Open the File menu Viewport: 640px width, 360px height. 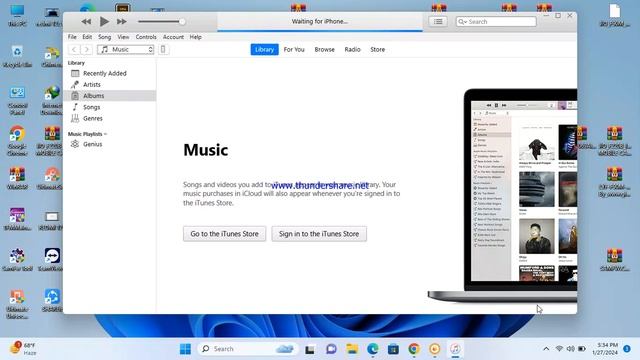pos(72,37)
